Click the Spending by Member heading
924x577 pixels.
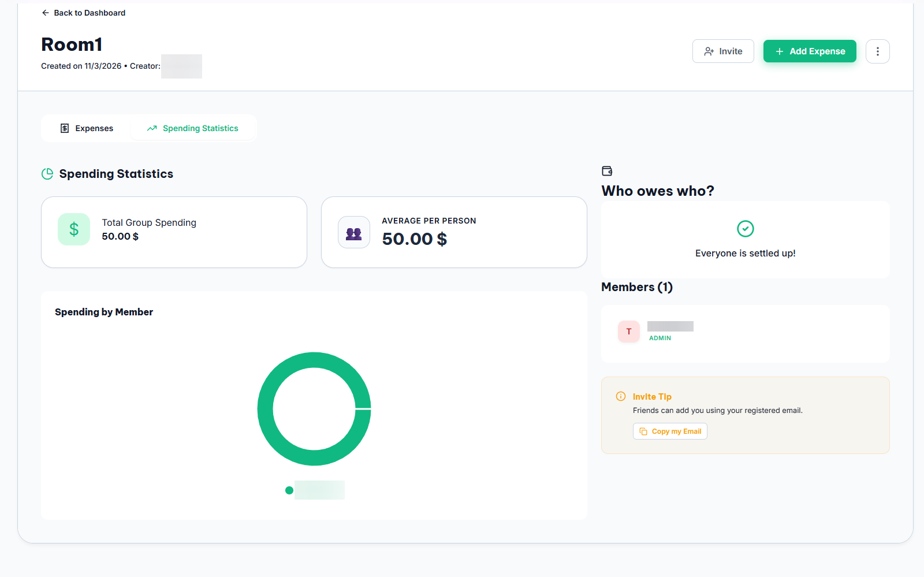(104, 312)
